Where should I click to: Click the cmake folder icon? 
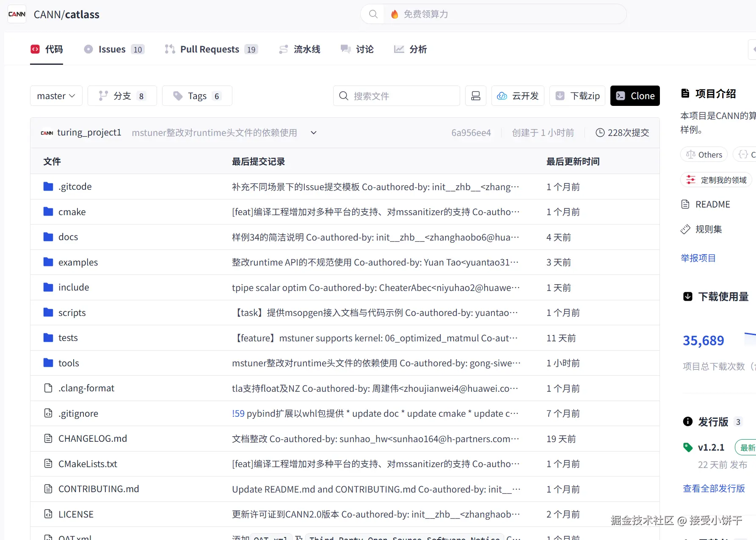pyautogui.click(x=48, y=211)
